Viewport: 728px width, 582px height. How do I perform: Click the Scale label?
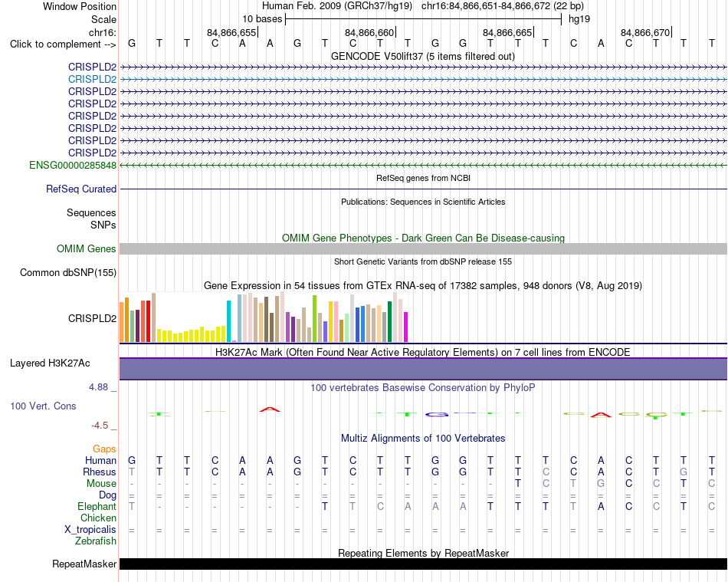point(103,19)
